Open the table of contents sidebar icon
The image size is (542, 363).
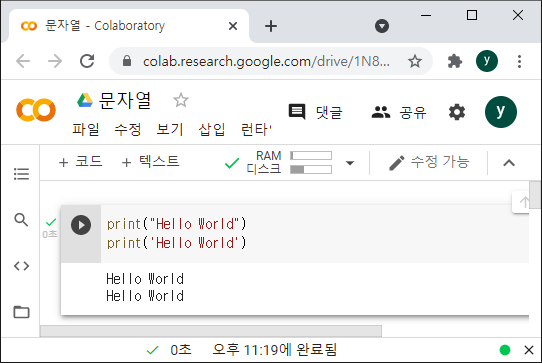[x=21, y=174]
